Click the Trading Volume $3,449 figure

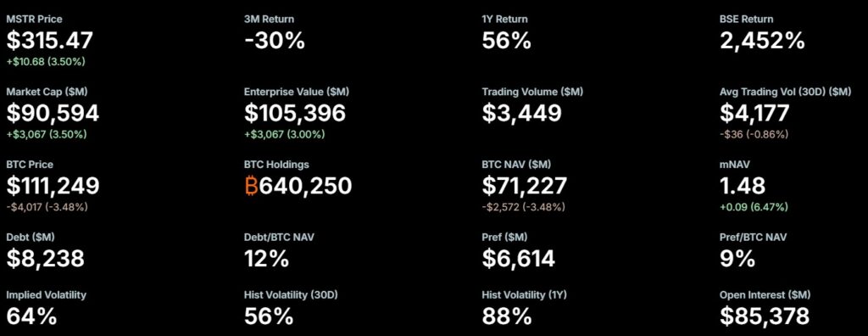click(521, 113)
